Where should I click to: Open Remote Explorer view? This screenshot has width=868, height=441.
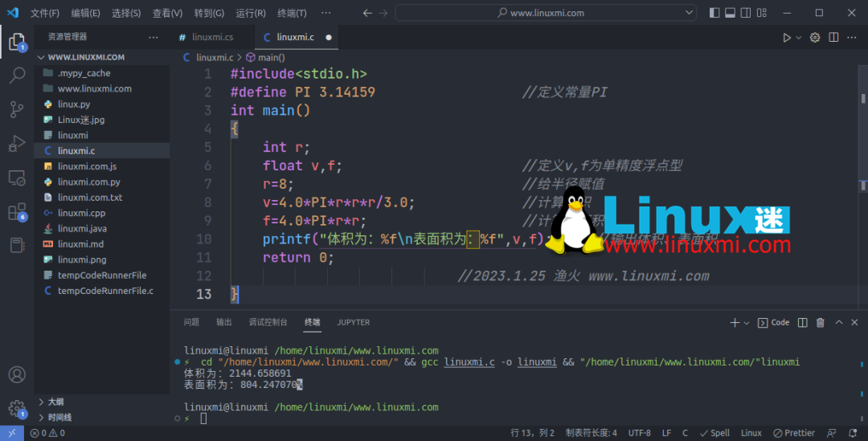tap(17, 178)
